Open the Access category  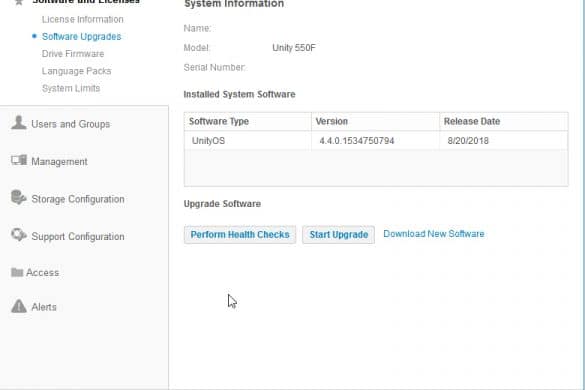43,272
